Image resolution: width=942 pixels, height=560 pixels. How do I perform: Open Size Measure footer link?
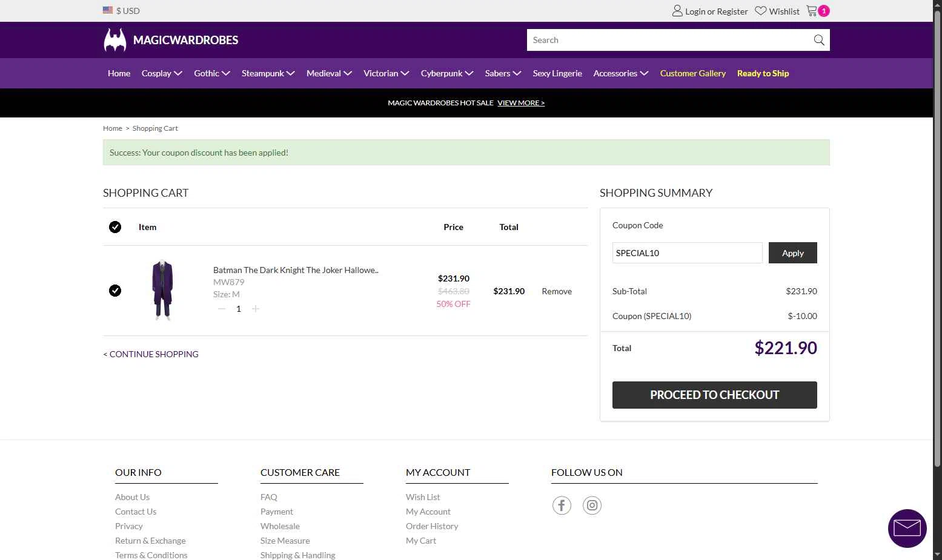285,541
